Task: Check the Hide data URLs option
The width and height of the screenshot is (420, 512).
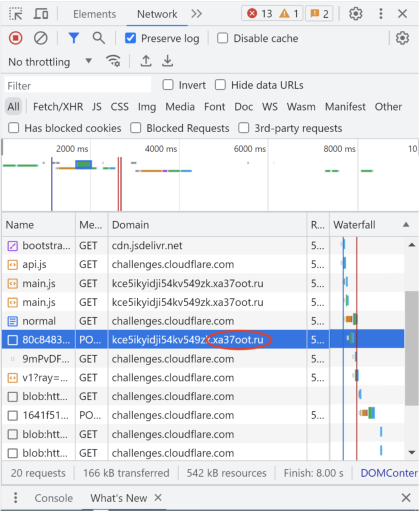Action: 220,85
